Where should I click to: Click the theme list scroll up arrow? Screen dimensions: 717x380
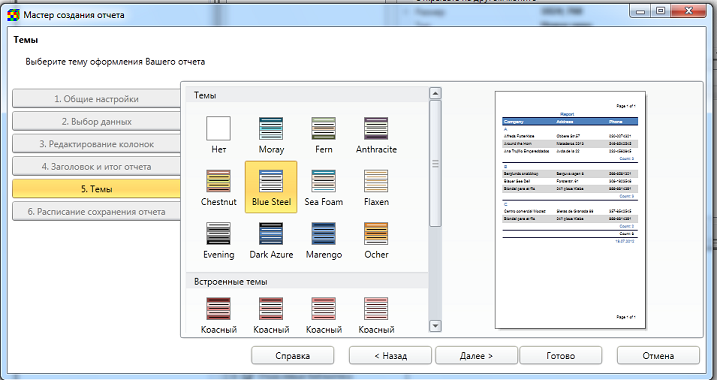tap(435, 93)
